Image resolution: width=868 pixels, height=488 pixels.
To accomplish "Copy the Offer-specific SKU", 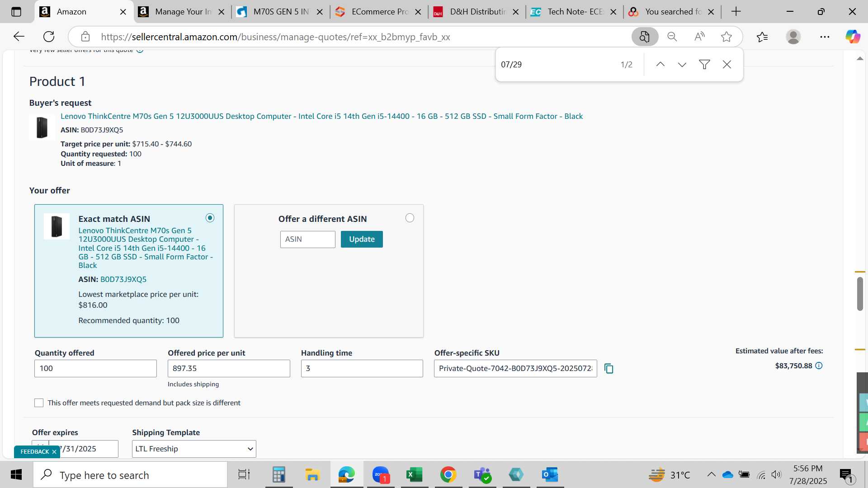I will tap(609, 369).
